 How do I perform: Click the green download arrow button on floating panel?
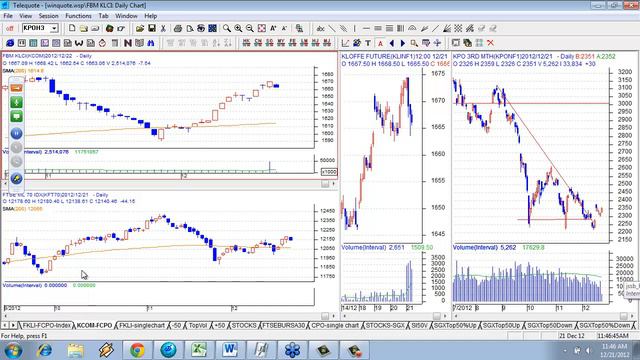click(x=16, y=102)
